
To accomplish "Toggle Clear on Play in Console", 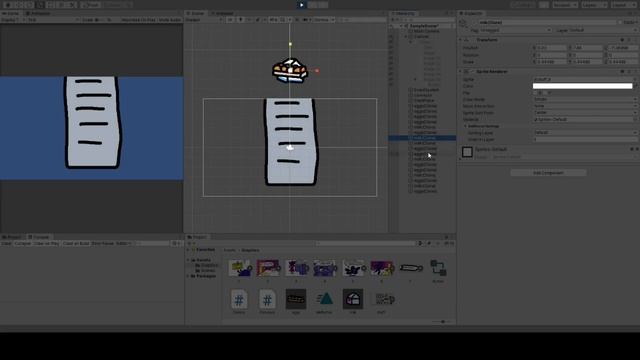I will coord(47,243).
